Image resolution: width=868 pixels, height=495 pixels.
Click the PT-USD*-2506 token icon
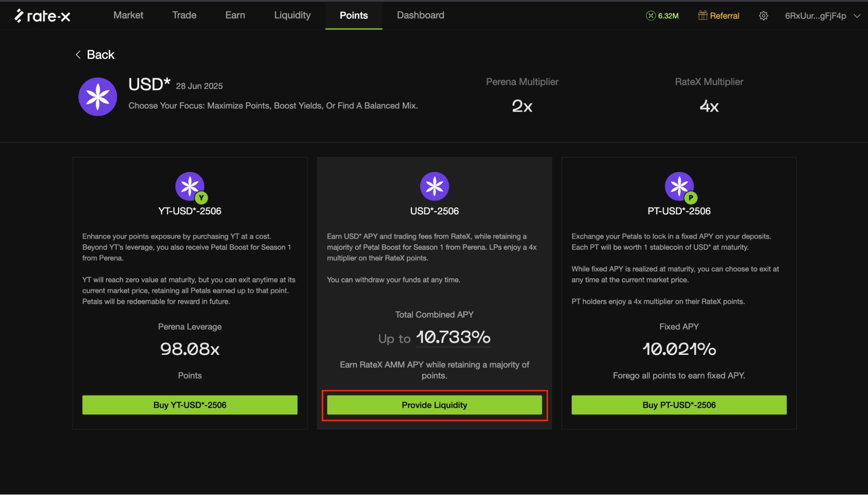(x=680, y=187)
